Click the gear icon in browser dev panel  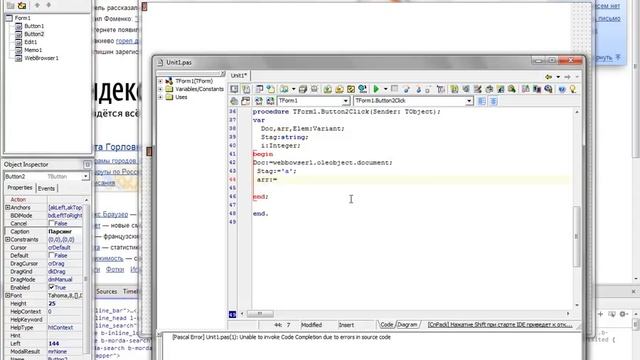[623, 314]
